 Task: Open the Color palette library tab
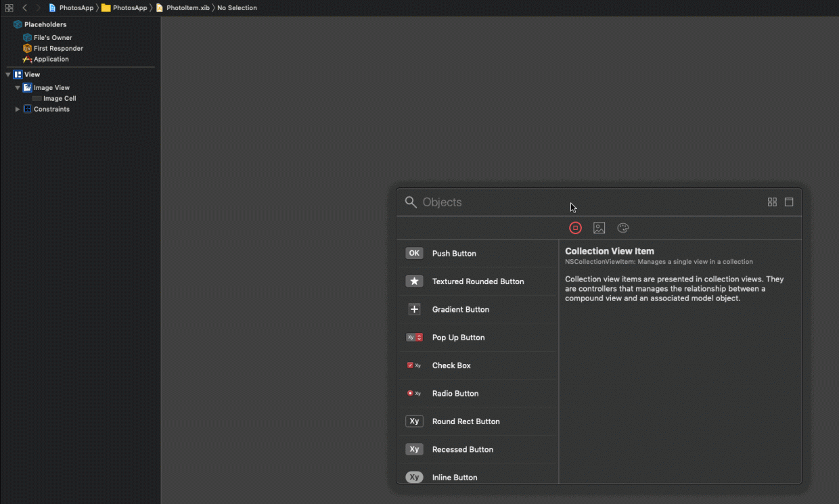tap(623, 228)
